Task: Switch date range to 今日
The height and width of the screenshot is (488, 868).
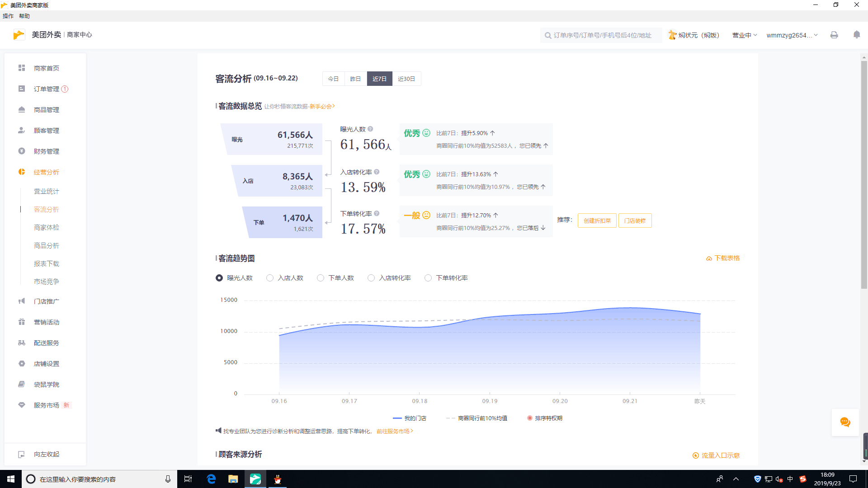Action: pyautogui.click(x=333, y=79)
